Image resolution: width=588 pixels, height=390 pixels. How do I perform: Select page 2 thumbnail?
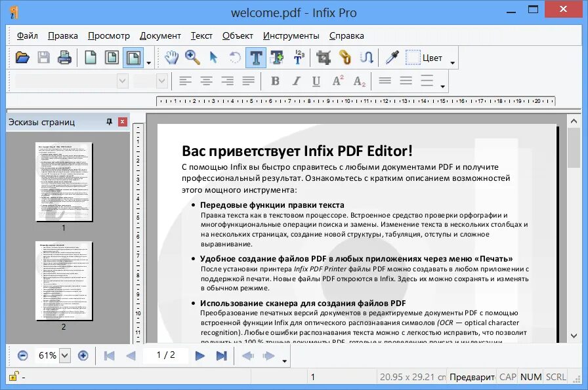click(64, 281)
